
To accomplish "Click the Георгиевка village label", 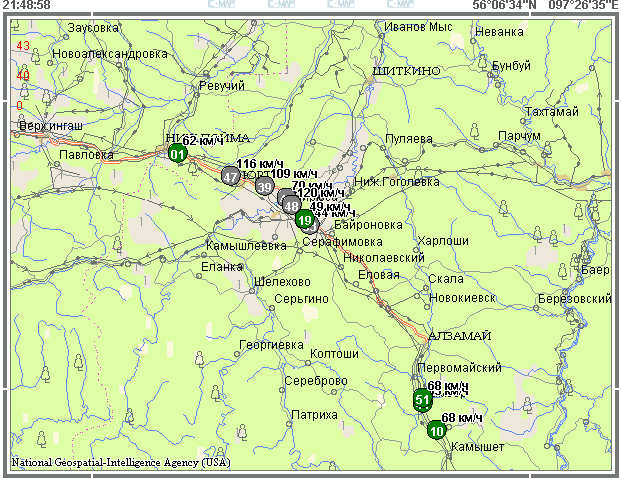I will (x=271, y=345).
